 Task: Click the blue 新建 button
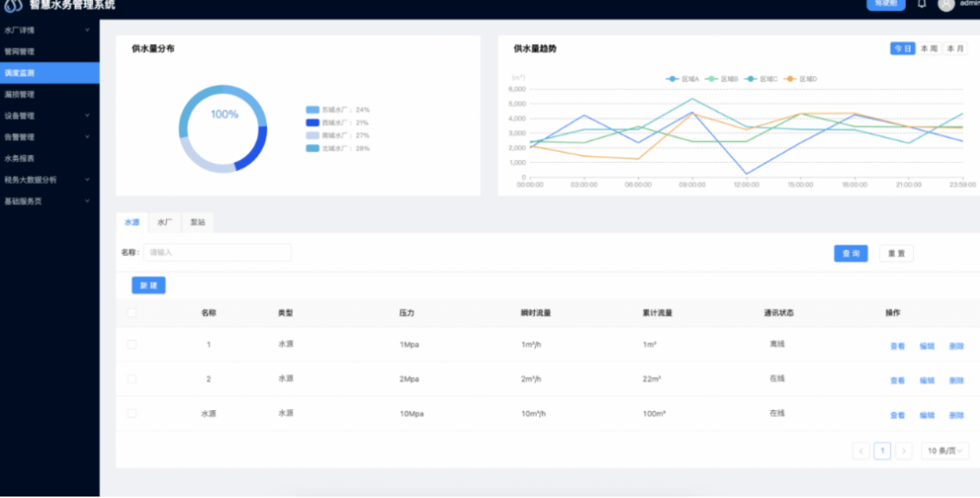(148, 285)
